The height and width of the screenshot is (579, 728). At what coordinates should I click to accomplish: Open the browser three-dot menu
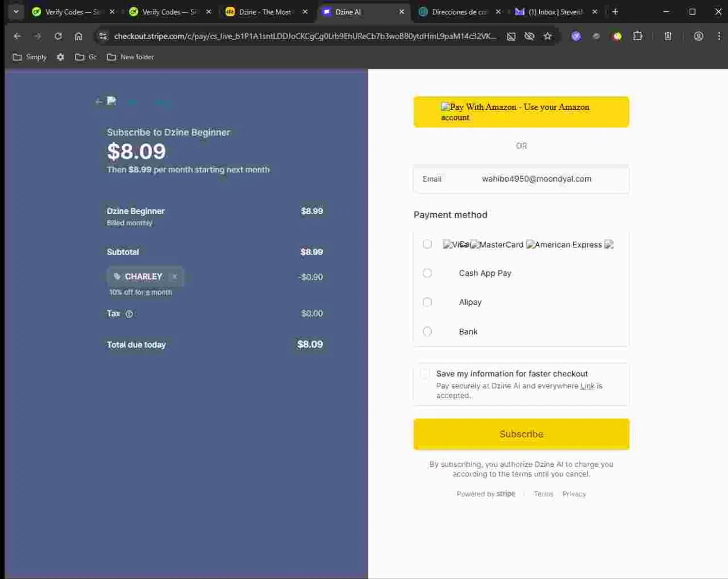[x=719, y=36]
